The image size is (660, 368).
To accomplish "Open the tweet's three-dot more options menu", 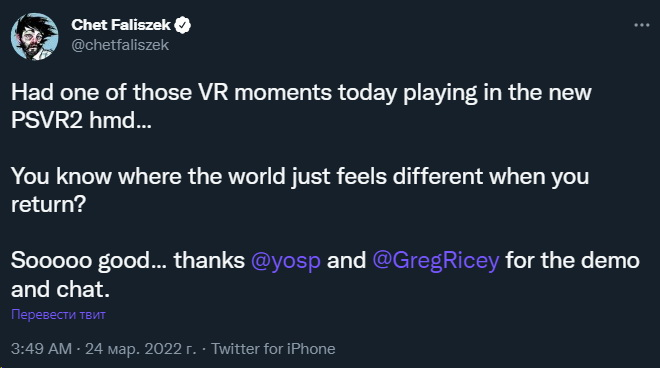I will point(641,25).
